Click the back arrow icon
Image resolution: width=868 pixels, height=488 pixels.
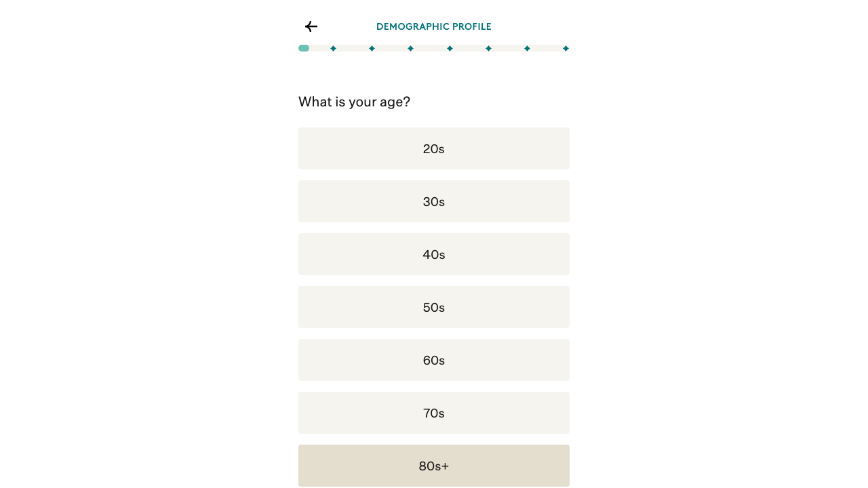pos(311,26)
